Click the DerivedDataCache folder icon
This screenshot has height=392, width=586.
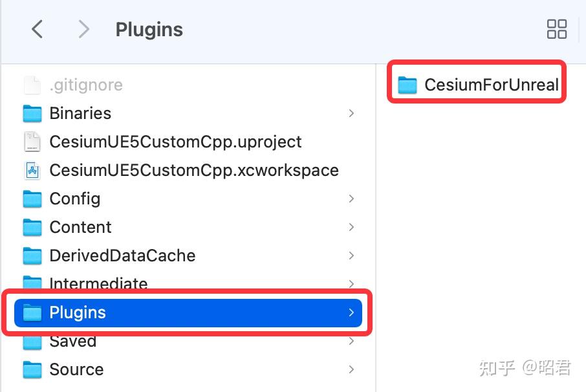[32, 256]
